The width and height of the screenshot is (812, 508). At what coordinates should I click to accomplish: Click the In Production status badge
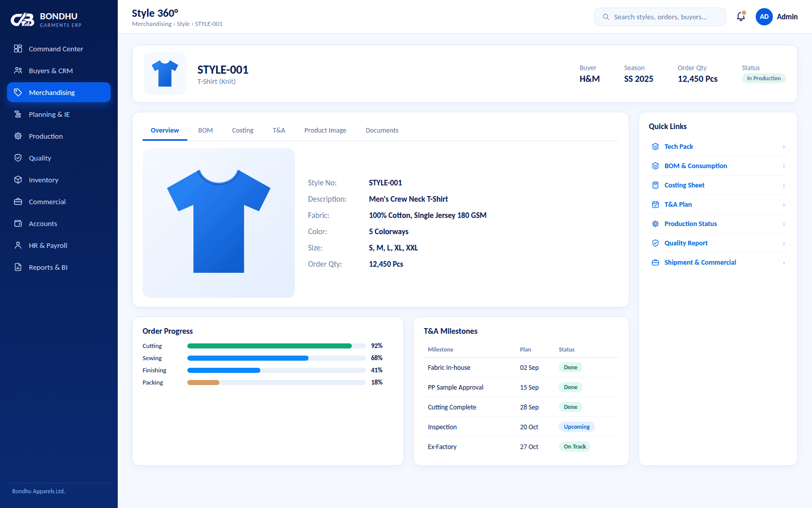tap(764, 78)
